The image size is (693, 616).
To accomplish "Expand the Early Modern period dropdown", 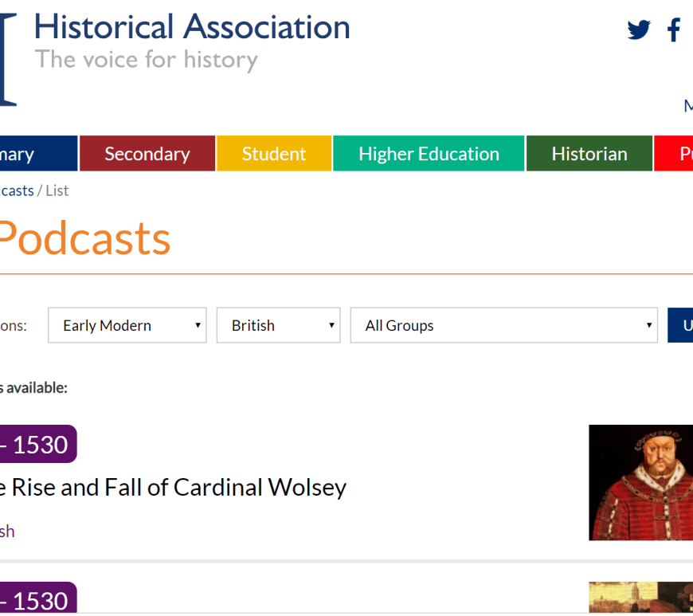I will 127,325.
